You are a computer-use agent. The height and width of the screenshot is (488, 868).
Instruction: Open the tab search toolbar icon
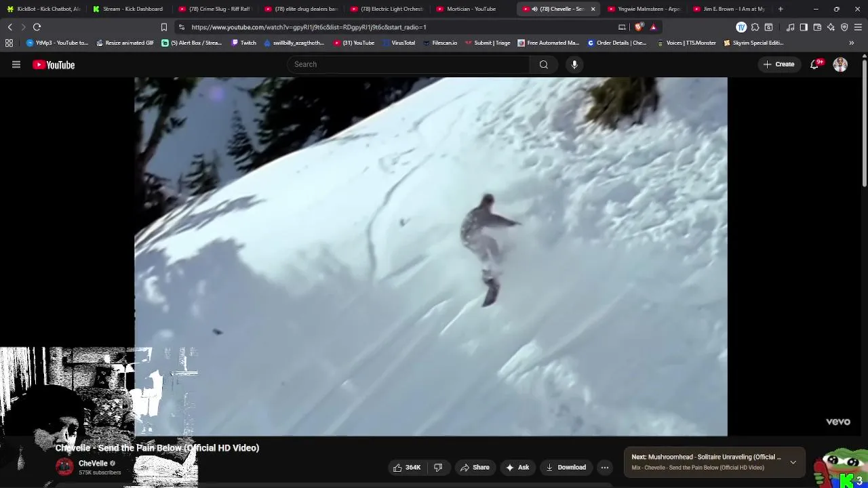click(x=768, y=27)
